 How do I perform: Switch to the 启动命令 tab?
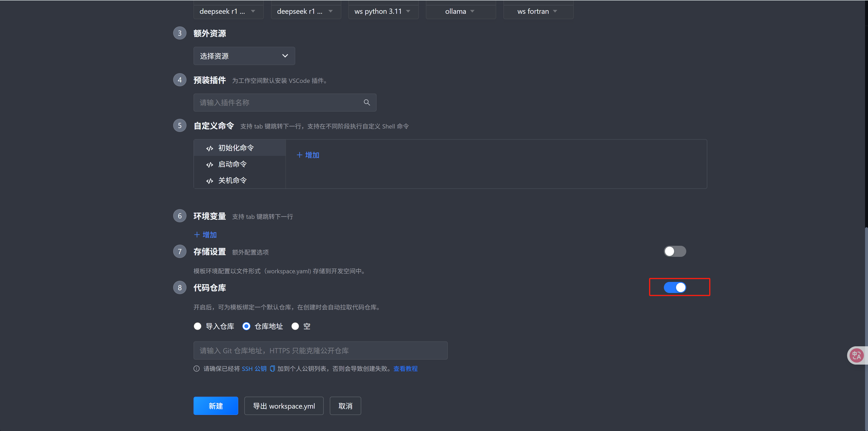233,164
